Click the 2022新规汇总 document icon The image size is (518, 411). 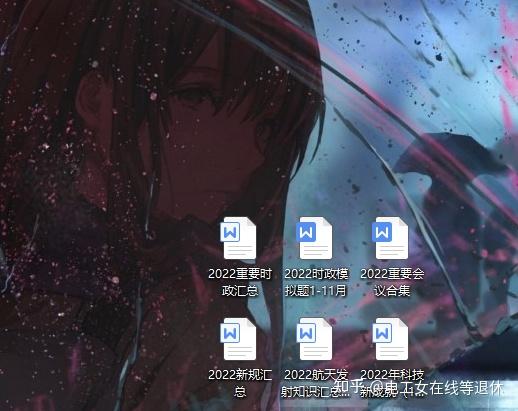(x=238, y=339)
